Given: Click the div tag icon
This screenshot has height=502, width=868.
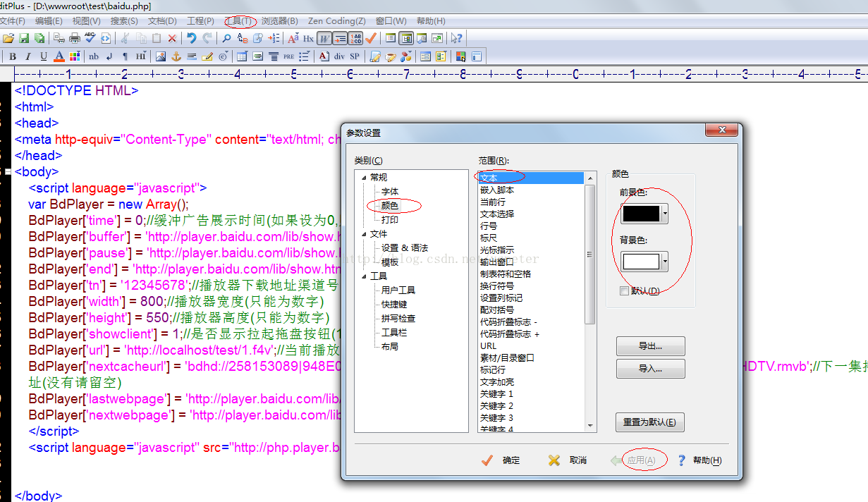Looking at the screenshot, I should coord(340,56).
